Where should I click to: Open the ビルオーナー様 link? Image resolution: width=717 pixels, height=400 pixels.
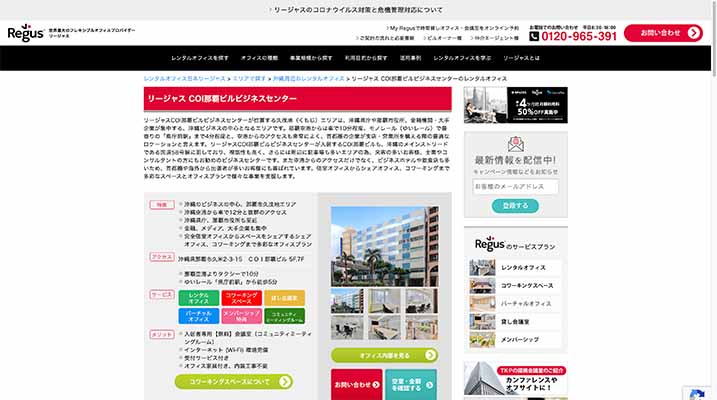click(442, 38)
